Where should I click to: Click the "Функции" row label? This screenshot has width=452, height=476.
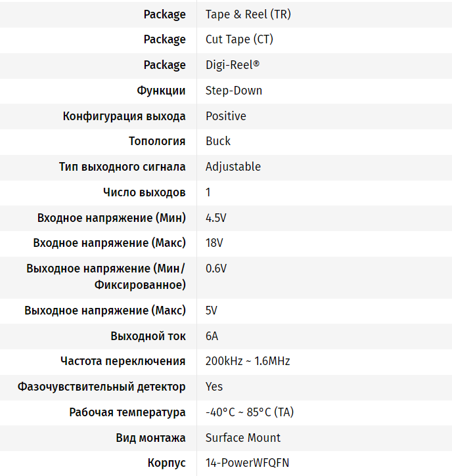pyautogui.click(x=161, y=91)
